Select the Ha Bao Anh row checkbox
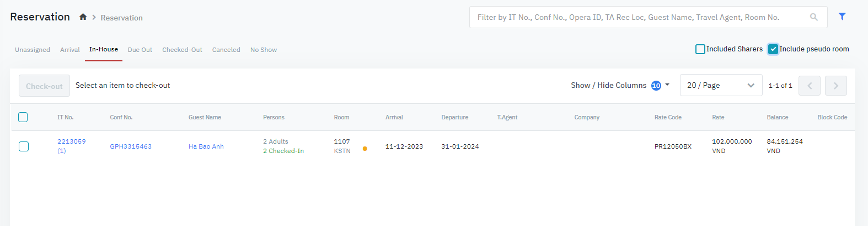Viewport: 868px width, 226px height. (x=24, y=146)
